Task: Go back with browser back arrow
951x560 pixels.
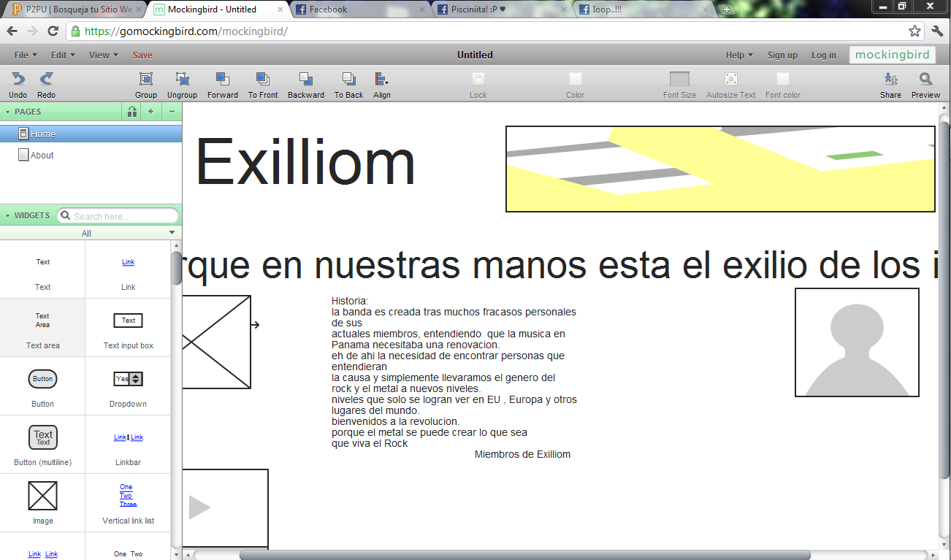Action: 12,31
